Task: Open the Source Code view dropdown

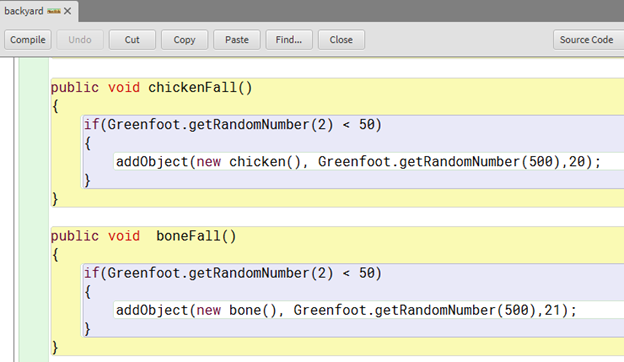Action: point(589,40)
